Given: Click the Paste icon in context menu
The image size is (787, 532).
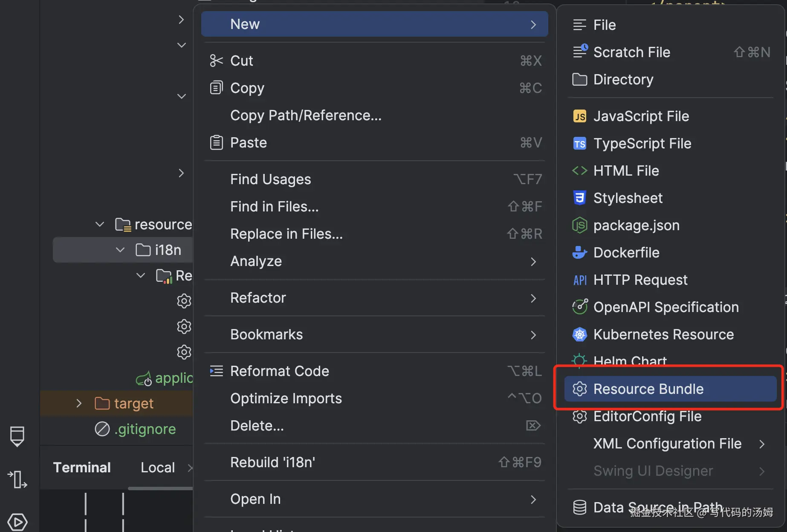Looking at the screenshot, I should coord(216,142).
